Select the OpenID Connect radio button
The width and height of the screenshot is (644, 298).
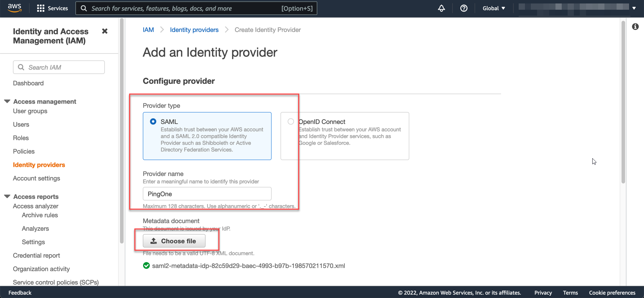(x=291, y=122)
